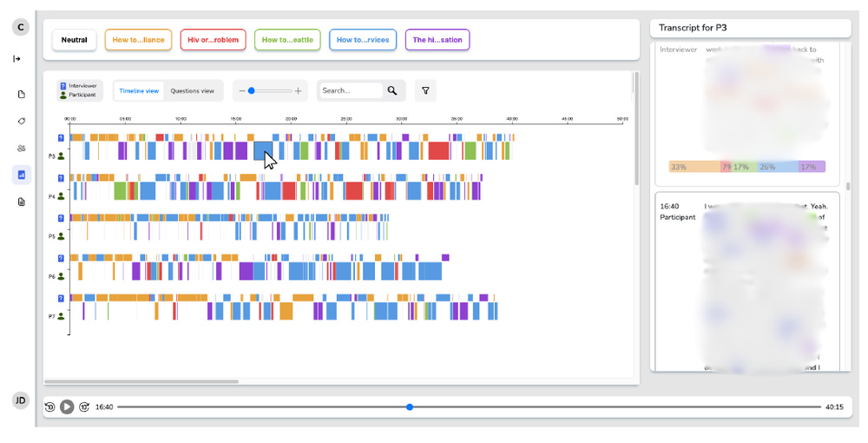868x443 pixels.
Task: Adjust the timeline zoom slider handle
Action: [252, 91]
